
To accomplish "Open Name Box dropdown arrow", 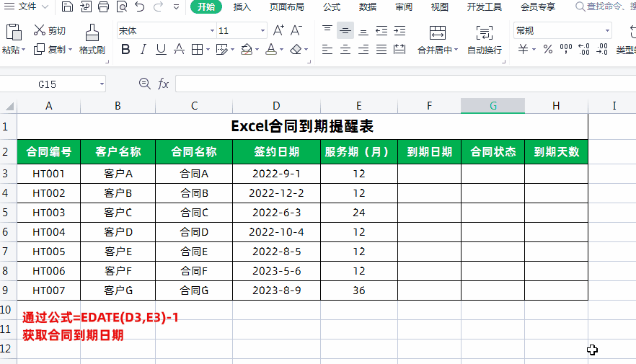I will (102, 84).
